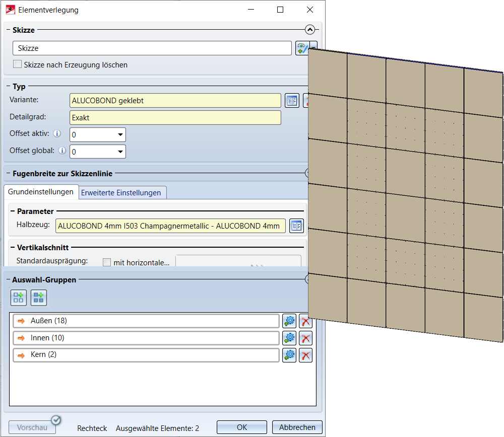Open settings gear for Kern group

[x=289, y=355]
